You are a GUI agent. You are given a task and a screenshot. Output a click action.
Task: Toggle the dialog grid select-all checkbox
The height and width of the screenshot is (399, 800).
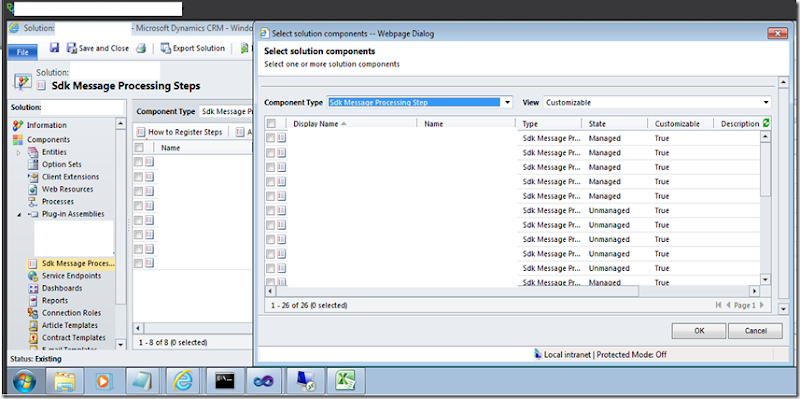click(x=271, y=123)
